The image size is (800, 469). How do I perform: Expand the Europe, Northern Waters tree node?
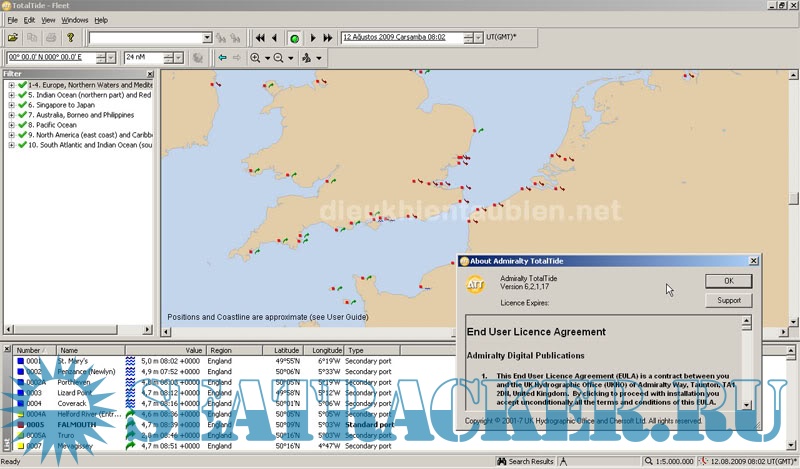(x=11, y=85)
